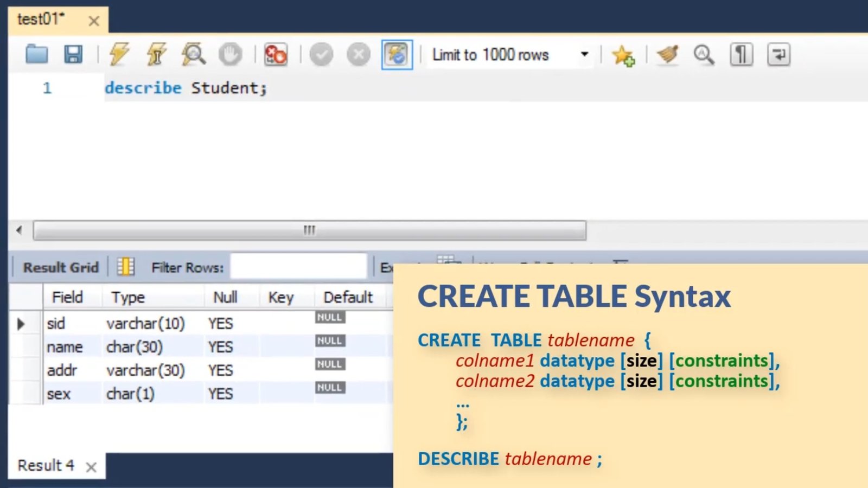The width and height of the screenshot is (868, 488).
Task: Toggle word wrap icon
Action: pyautogui.click(x=778, y=55)
